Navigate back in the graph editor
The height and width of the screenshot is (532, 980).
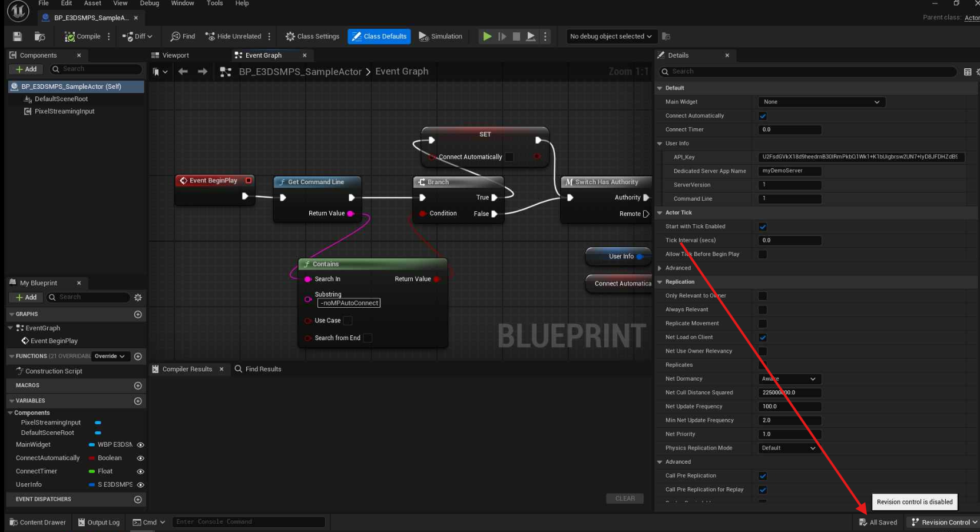pos(183,72)
